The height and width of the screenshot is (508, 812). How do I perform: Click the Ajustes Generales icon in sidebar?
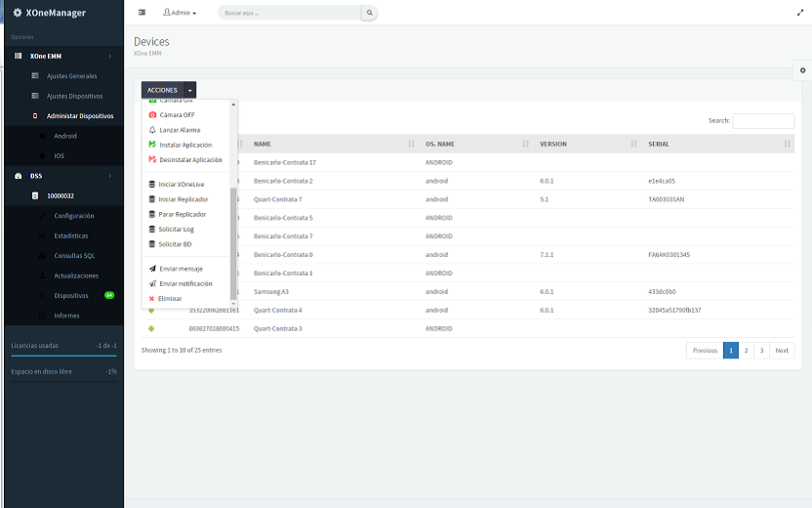(35, 75)
